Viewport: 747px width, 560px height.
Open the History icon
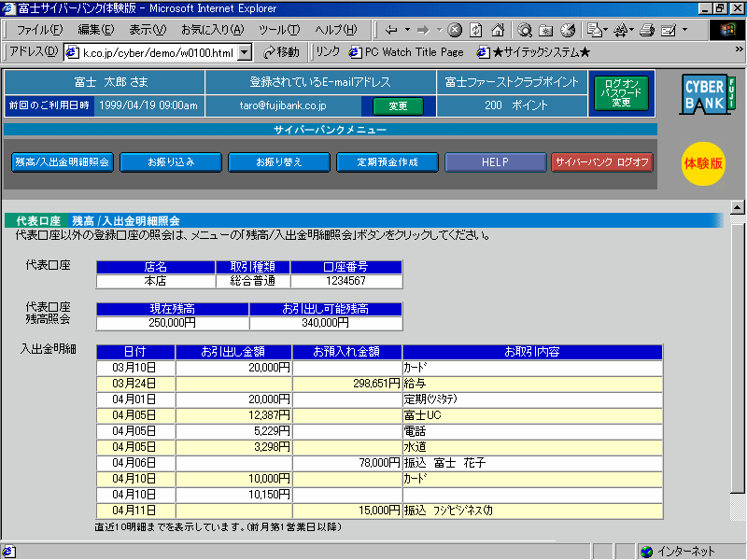pos(568,31)
